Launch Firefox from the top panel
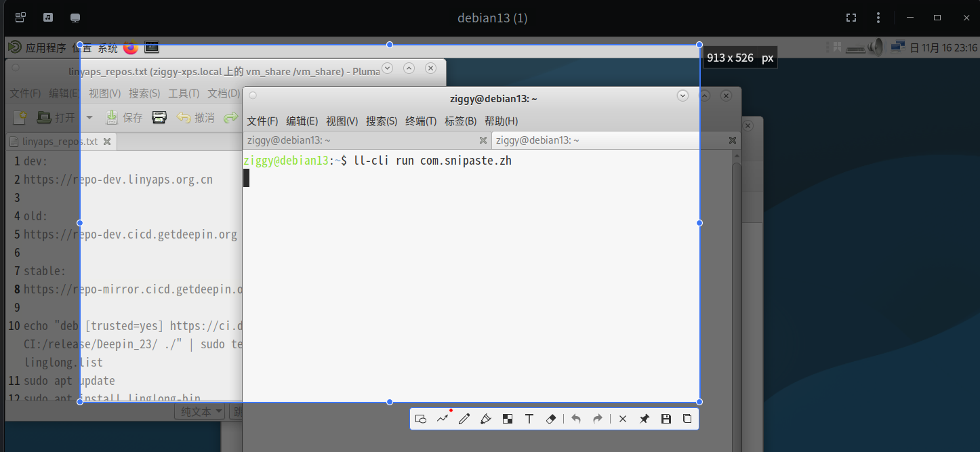This screenshot has width=980, height=452. pyautogui.click(x=131, y=47)
